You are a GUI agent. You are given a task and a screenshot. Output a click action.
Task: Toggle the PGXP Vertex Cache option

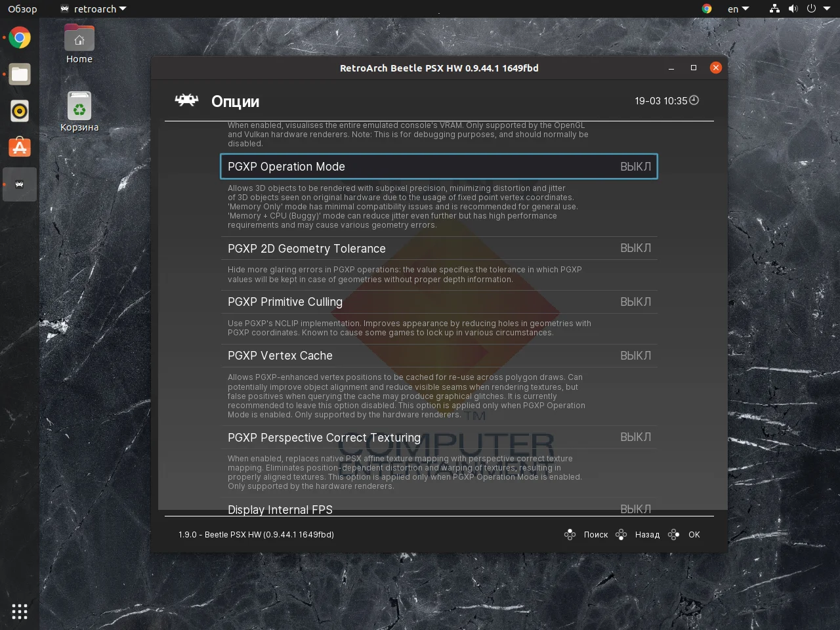[439, 356]
